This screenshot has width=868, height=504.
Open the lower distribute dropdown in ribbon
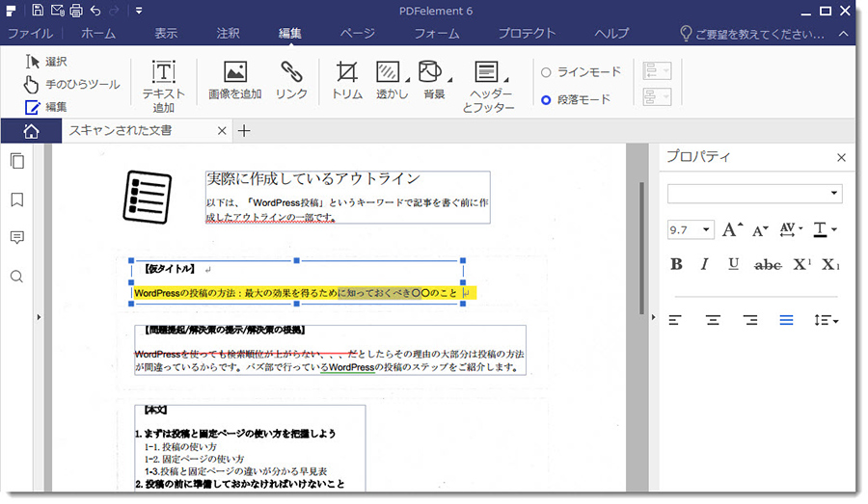(x=657, y=96)
